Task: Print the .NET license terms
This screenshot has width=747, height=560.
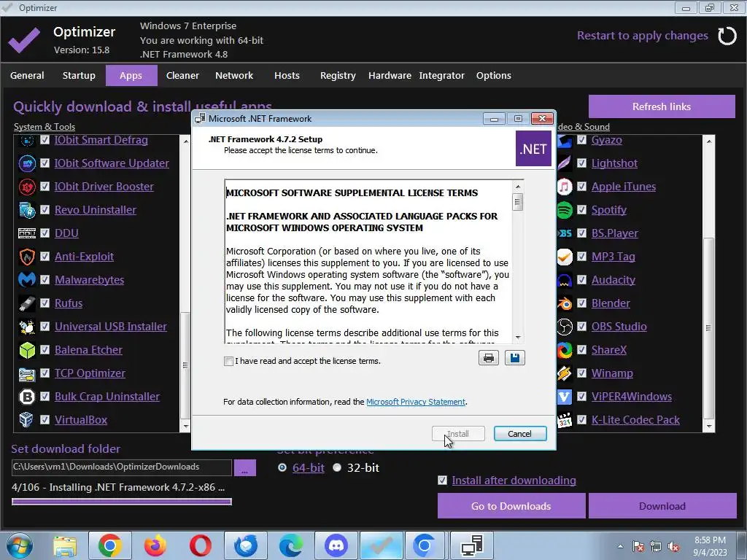Action: click(488, 358)
